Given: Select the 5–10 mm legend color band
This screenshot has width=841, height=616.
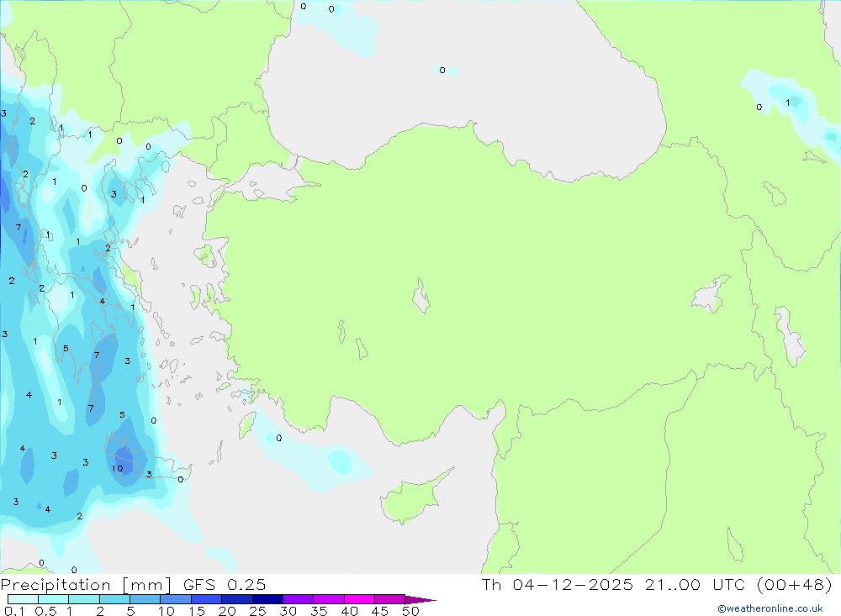Looking at the screenshot, I should 145,599.
